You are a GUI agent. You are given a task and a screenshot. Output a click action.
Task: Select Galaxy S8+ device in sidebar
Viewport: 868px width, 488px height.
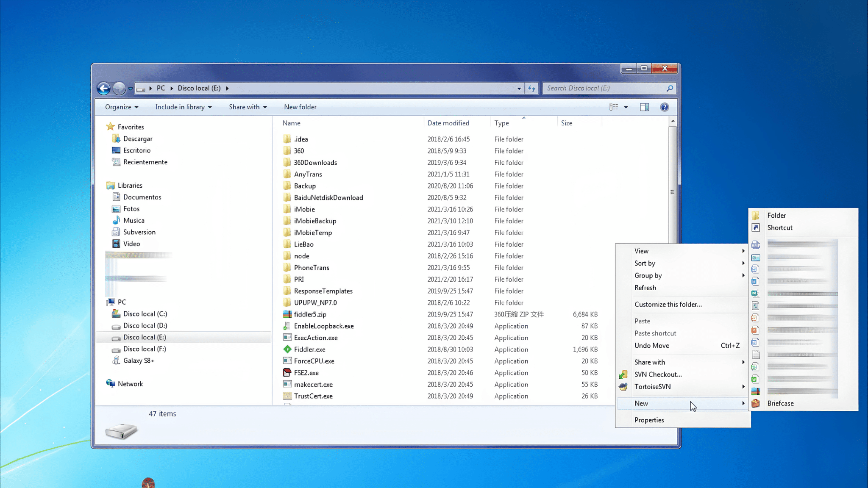139,361
